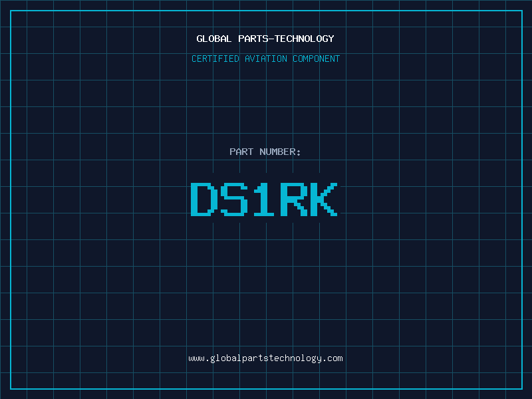The image size is (532, 399).
Task: Click the PART NUMBER: label
Action: click(x=265, y=152)
